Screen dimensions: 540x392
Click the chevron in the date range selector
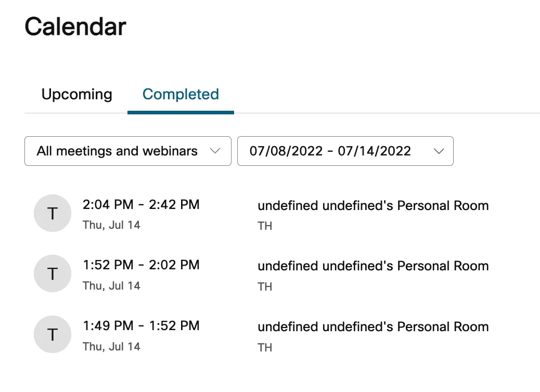coord(439,151)
